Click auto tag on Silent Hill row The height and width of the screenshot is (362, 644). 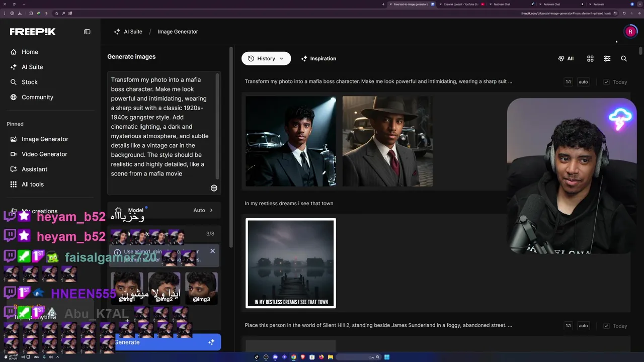pos(583,326)
